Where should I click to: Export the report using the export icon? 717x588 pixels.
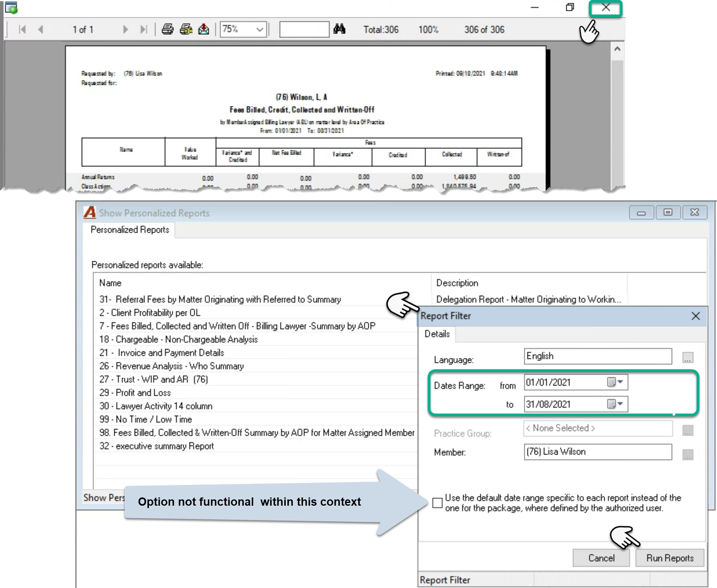[204, 29]
